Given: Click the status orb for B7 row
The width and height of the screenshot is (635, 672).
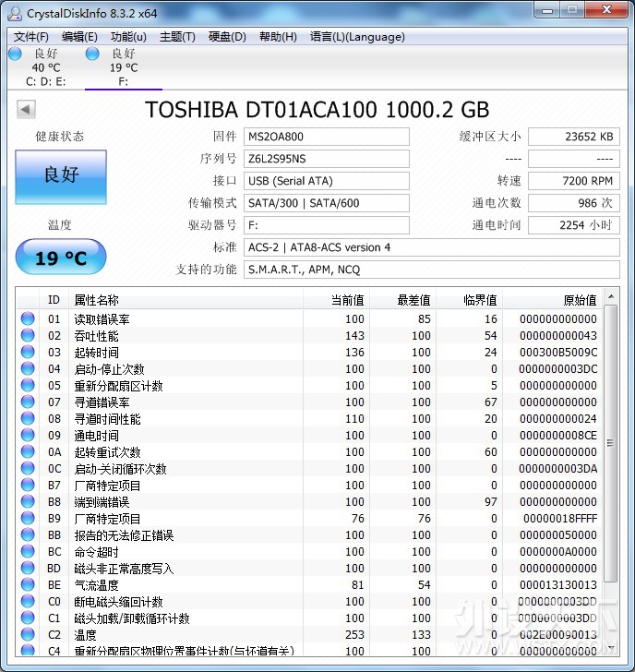Looking at the screenshot, I should click(x=28, y=486).
